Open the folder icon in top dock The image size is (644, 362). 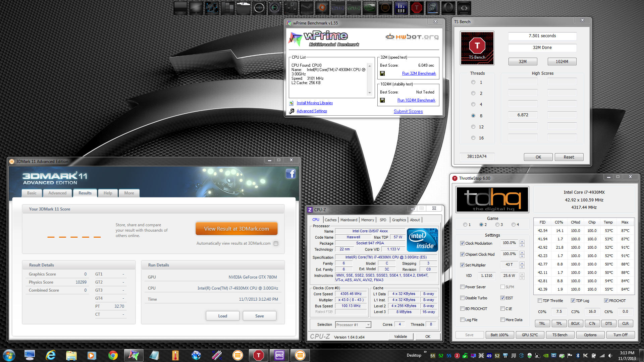pos(243,8)
